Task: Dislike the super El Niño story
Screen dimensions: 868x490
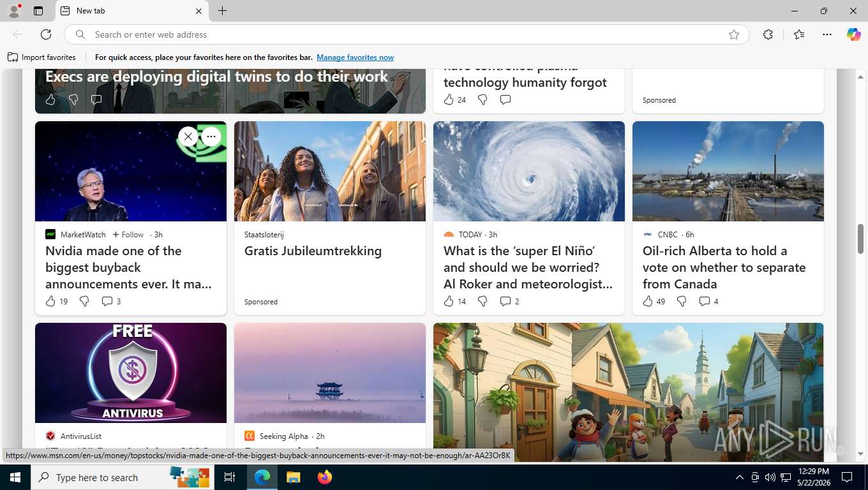Action: pos(483,301)
